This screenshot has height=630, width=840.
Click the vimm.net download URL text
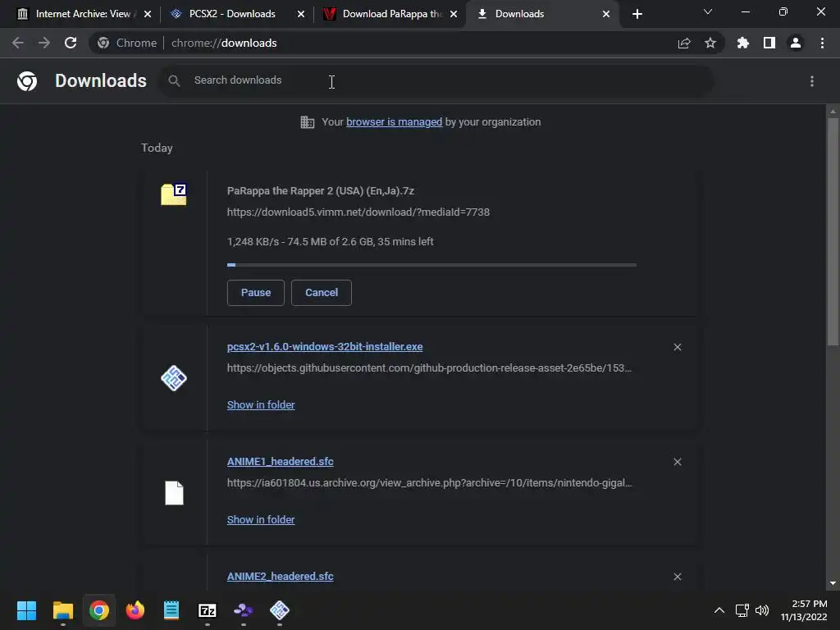click(x=358, y=212)
